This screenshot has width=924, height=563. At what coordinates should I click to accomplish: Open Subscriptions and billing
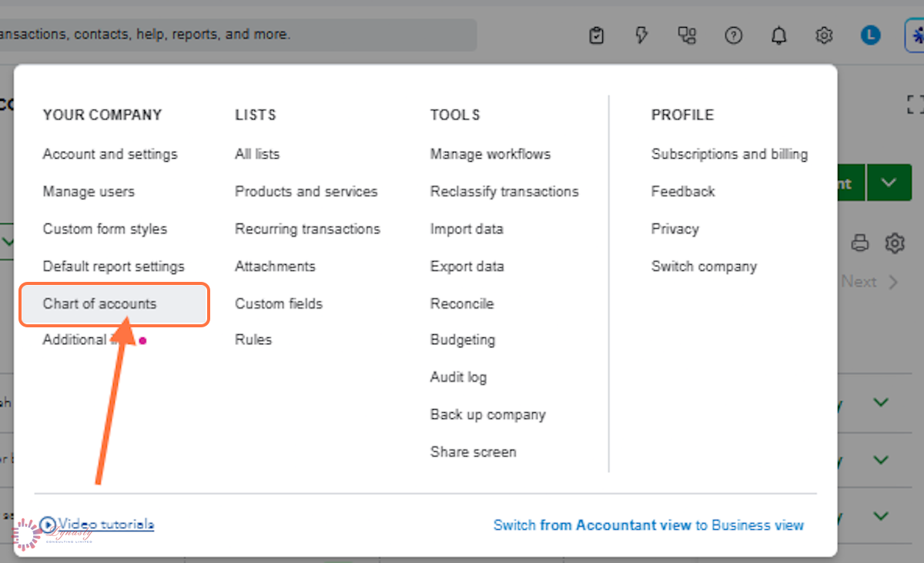[729, 154]
